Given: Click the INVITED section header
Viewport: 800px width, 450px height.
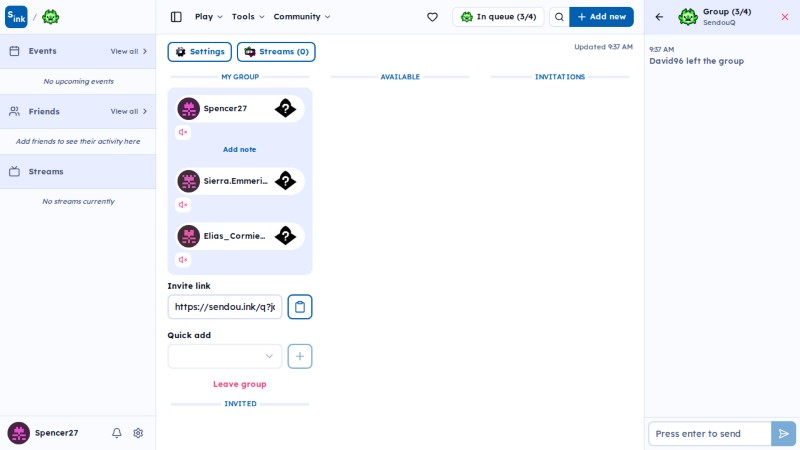Looking at the screenshot, I should pyautogui.click(x=240, y=404).
